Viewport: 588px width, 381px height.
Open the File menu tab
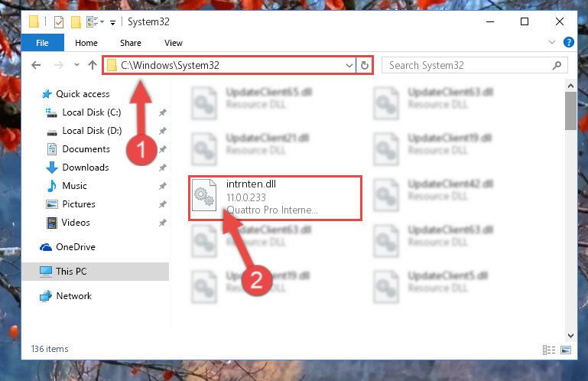[42, 43]
